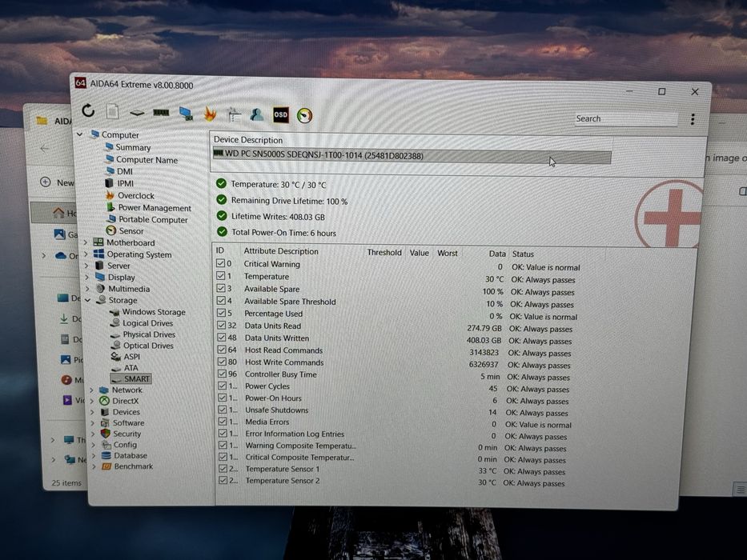The height and width of the screenshot is (560, 747).
Task: Select ATA under Storage
Action: (131, 368)
